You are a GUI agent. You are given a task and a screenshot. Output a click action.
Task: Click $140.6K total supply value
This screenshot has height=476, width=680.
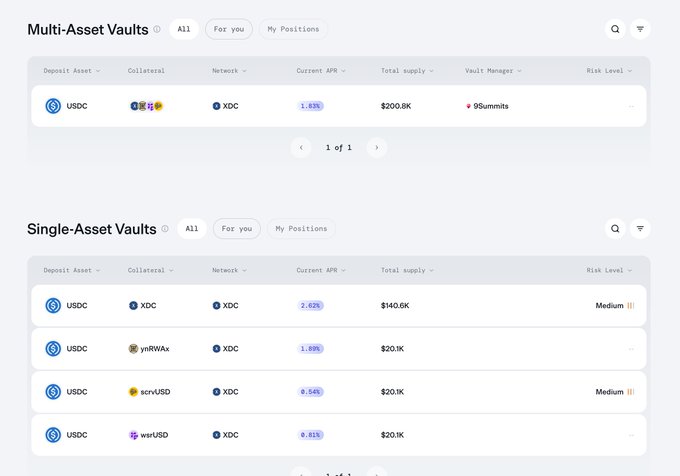[x=395, y=305]
